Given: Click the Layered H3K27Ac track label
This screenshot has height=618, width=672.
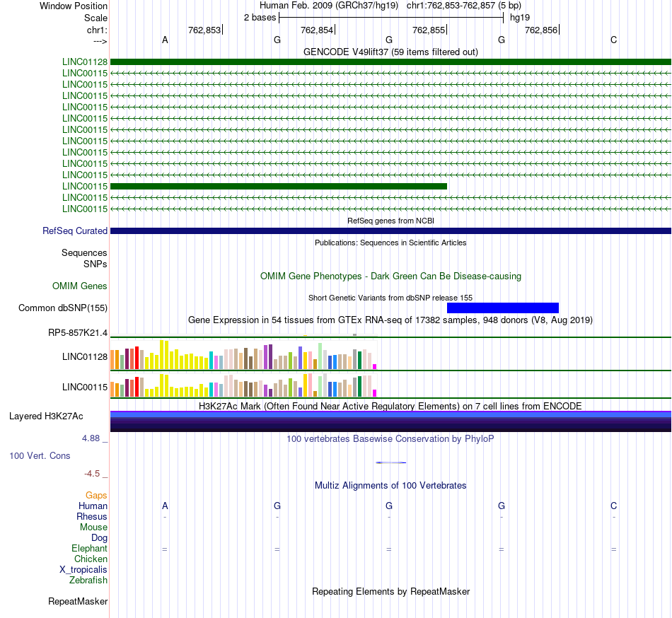Looking at the screenshot, I should [46, 416].
